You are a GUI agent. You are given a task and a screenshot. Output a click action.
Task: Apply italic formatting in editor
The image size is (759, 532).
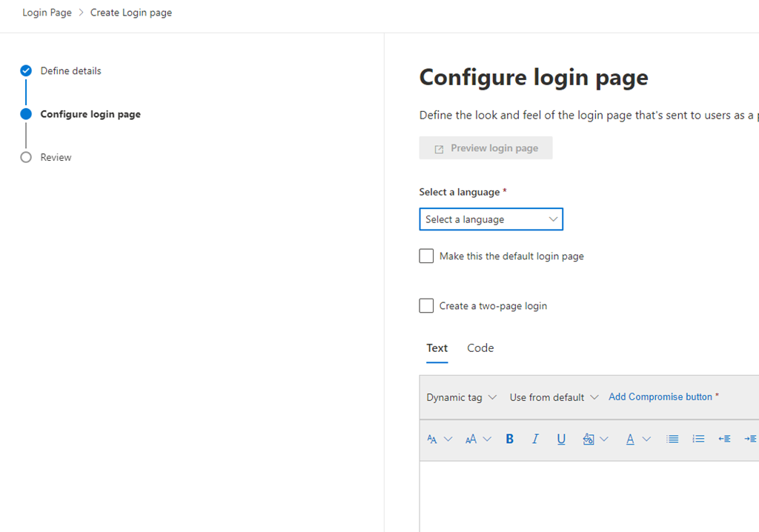tap(535, 439)
